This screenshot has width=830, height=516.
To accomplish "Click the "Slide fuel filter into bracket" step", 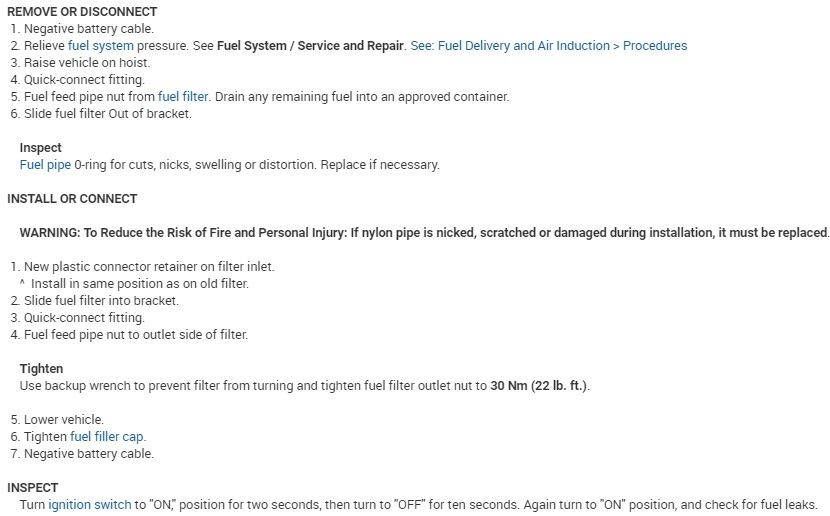I will pos(101,301).
